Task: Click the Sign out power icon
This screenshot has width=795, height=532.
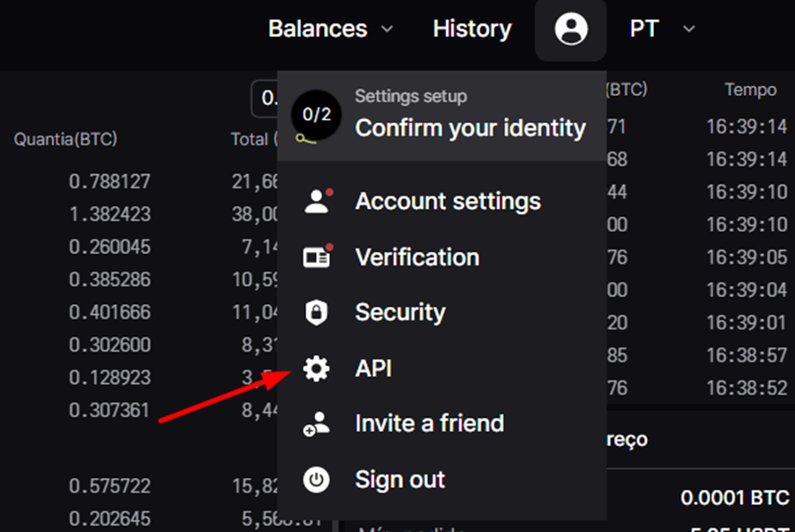Action: coord(316,480)
